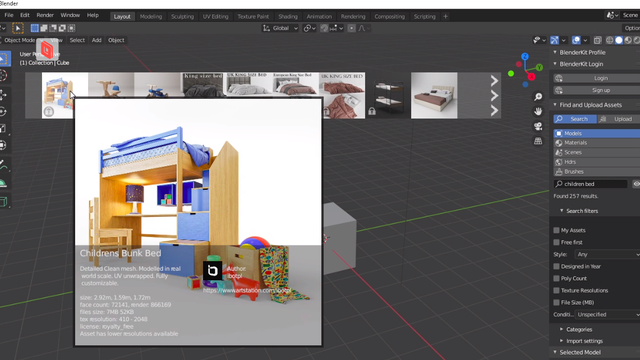Click the Z axis on navigation gizmo

coord(525,56)
